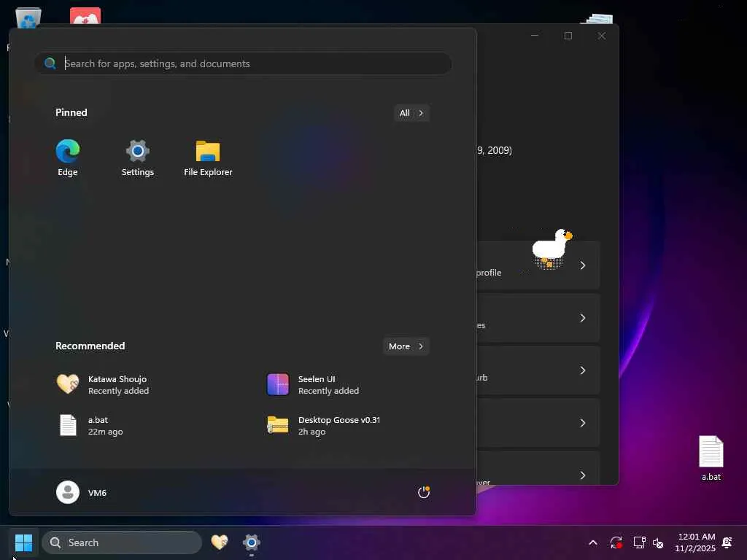747x560 pixels.
Task: Expand the profile row chevron in Settings
Action: pyautogui.click(x=582, y=265)
